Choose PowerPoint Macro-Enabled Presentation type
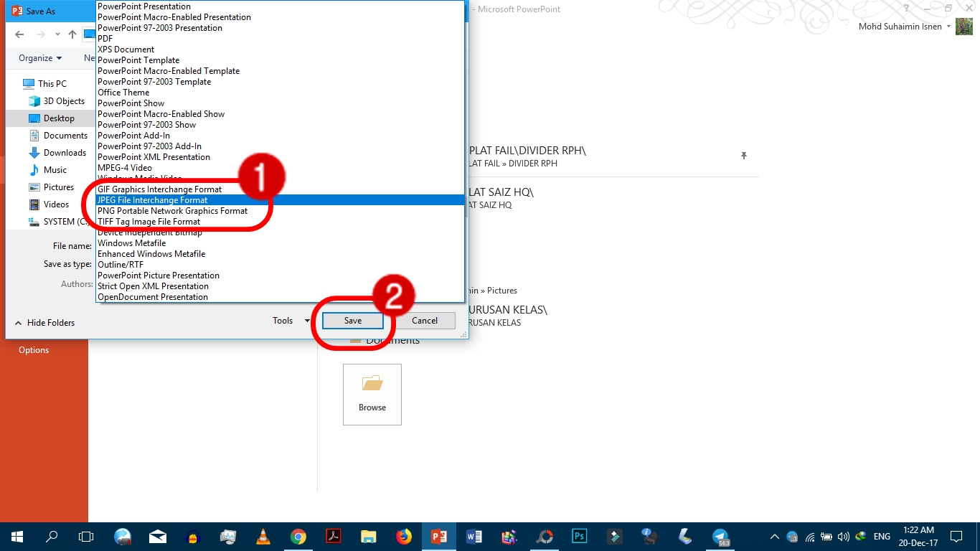 [x=281, y=17]
